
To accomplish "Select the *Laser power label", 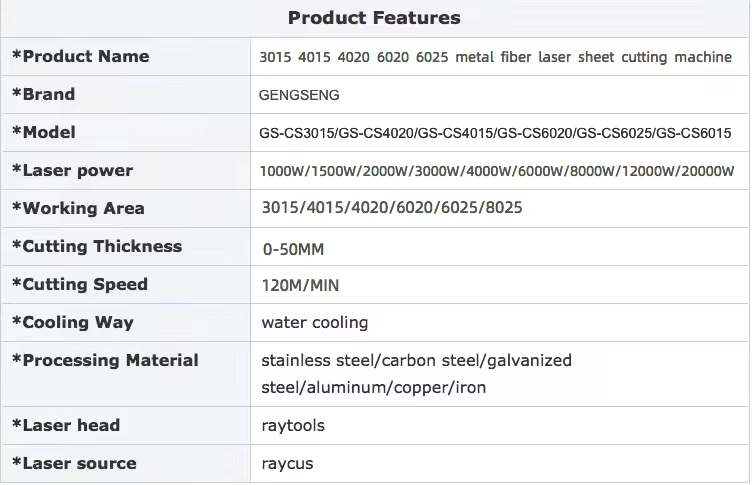I will [x=72, y=171].
